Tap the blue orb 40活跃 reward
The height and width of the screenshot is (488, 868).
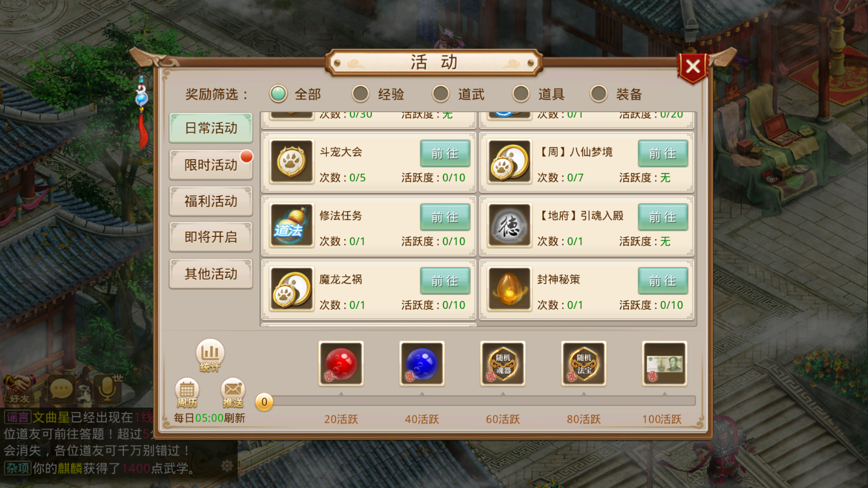click(422, 364)
